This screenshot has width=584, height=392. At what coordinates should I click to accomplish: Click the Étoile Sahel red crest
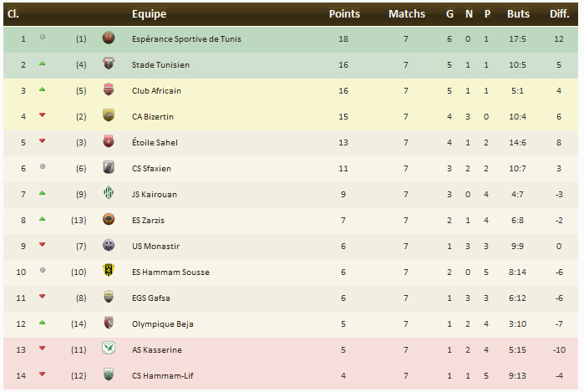pyautogui.click(x=108, y=142)
